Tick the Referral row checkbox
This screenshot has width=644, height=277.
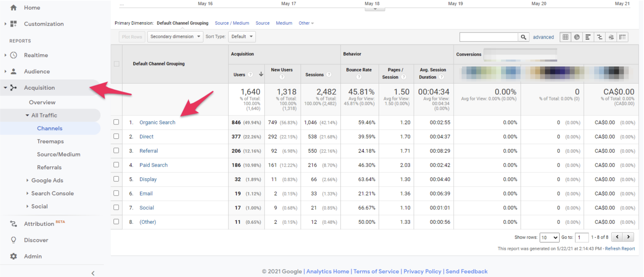(x=116, y=150)
